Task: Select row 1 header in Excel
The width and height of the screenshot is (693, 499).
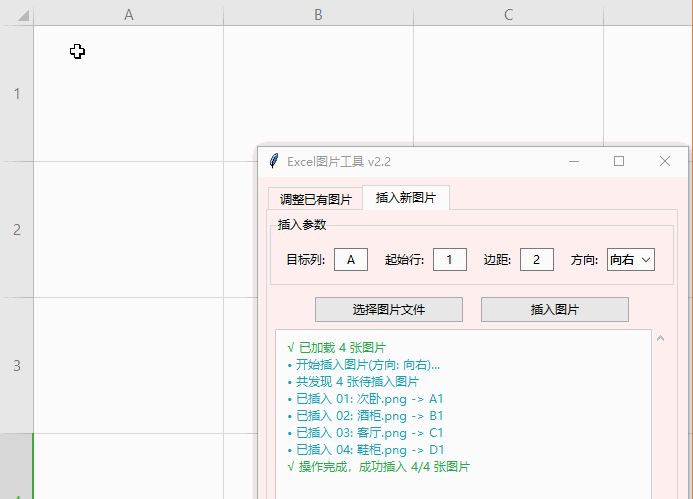Action: pos(16,94)
